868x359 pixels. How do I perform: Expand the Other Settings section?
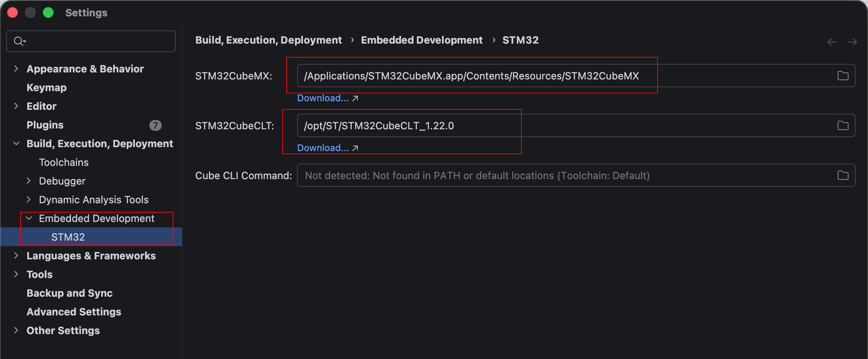tap(16, 330)
